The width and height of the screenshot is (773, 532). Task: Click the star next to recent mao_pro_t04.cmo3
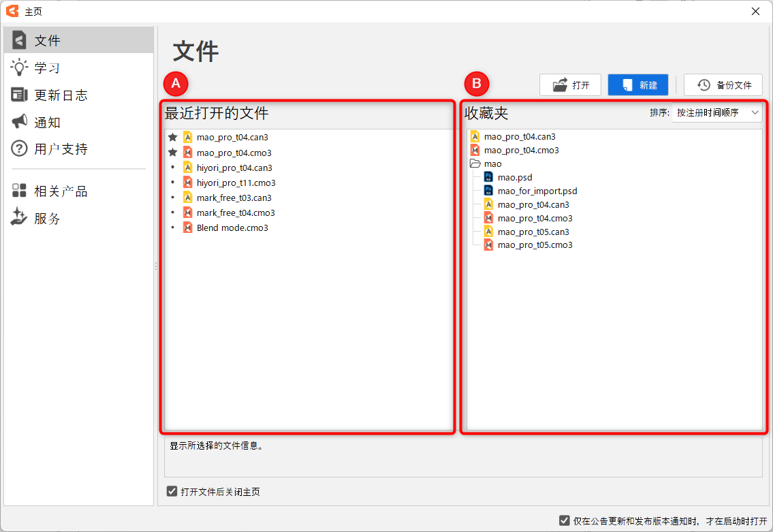click(173, 153)
